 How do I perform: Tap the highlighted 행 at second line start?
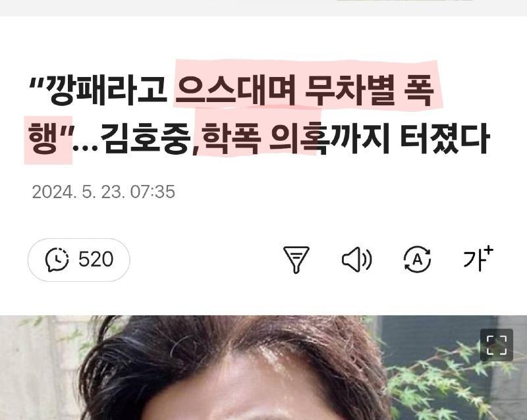[43, 138]
